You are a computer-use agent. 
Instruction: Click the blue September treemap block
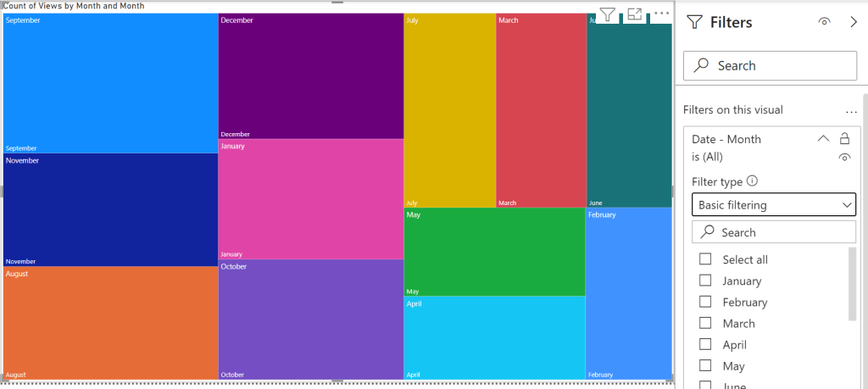110,83
